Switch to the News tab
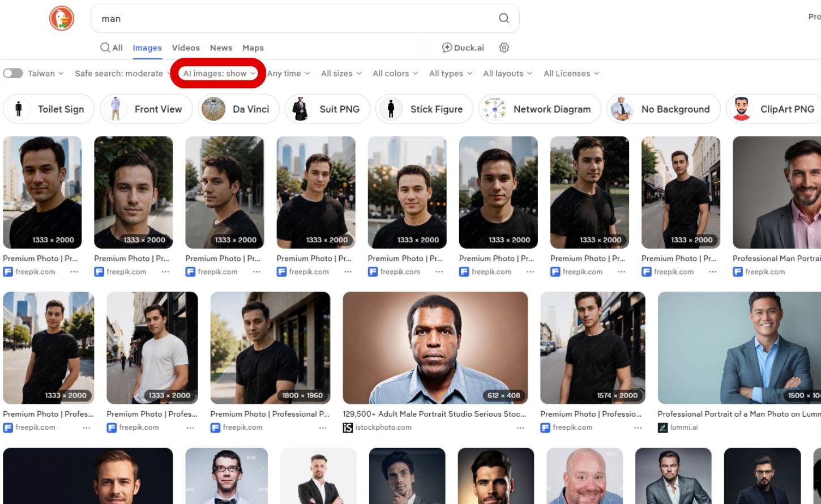Viewport: 821px width, 504px height. [x=221, y=48]
